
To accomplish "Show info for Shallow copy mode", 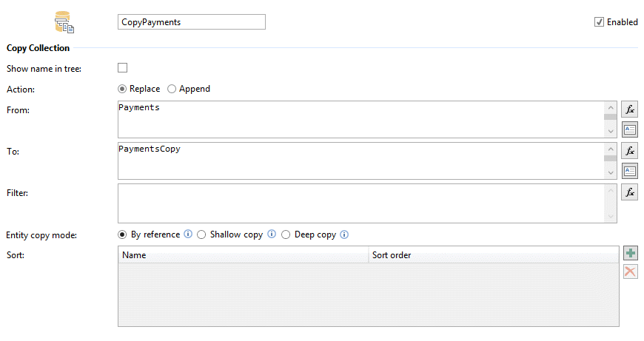I will 272,234.
